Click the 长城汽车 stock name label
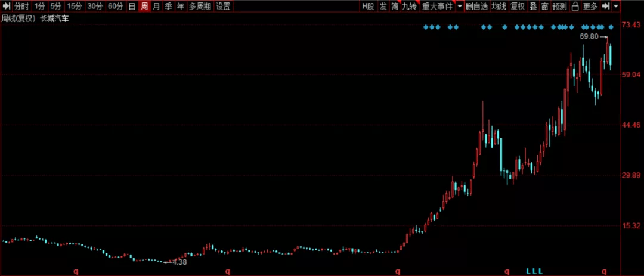 click(55, 18)
